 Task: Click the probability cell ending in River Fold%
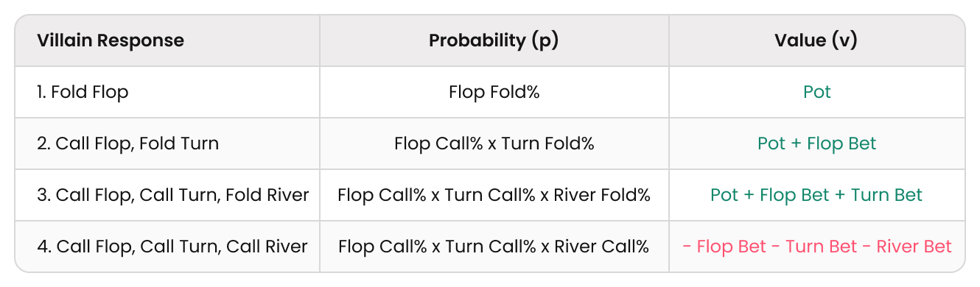494,195
